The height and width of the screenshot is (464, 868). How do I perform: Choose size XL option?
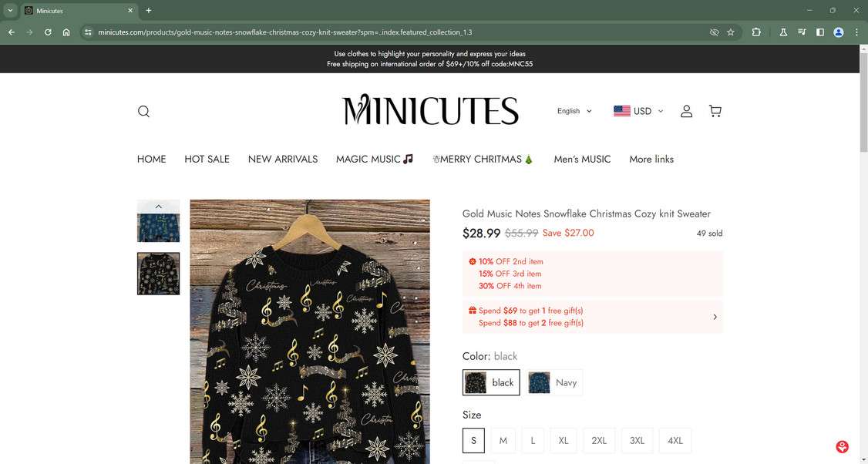564,441
